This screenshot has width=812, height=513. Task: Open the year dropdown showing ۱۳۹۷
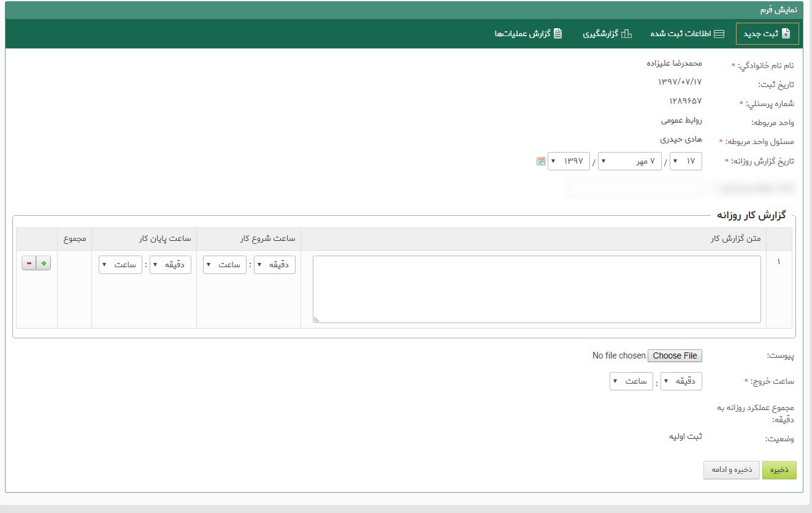(569, 161)
